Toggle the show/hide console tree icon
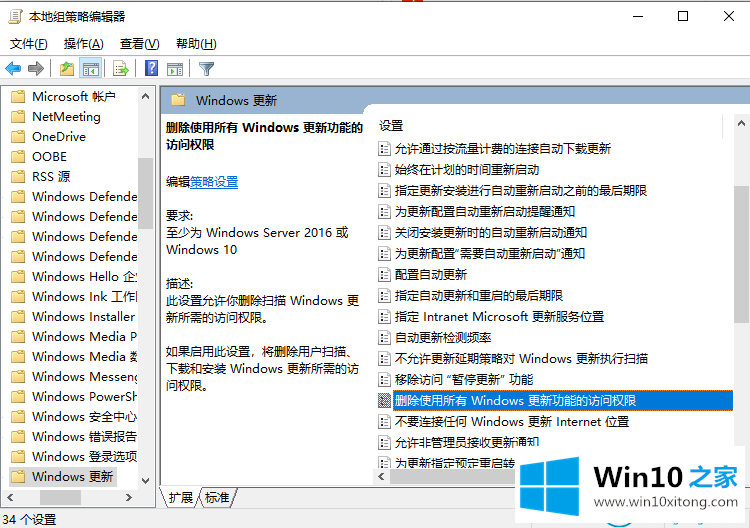The height and width of the screenshot is (528, 750). coord(91,69)
